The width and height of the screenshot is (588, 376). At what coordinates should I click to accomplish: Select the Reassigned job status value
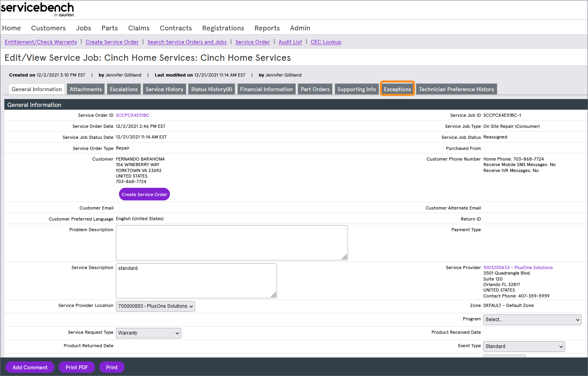click(495, 137)
